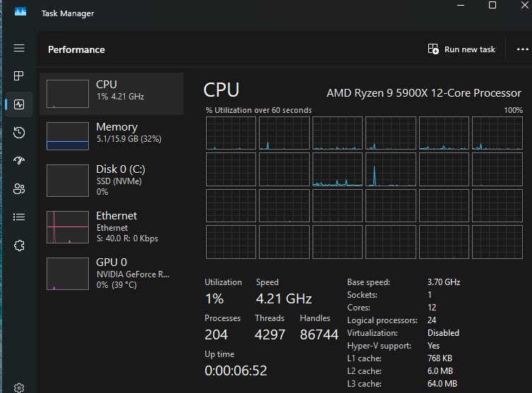Open the Users page icon
The height and width of the screenshot is (393, 532).
click(19, 189)
